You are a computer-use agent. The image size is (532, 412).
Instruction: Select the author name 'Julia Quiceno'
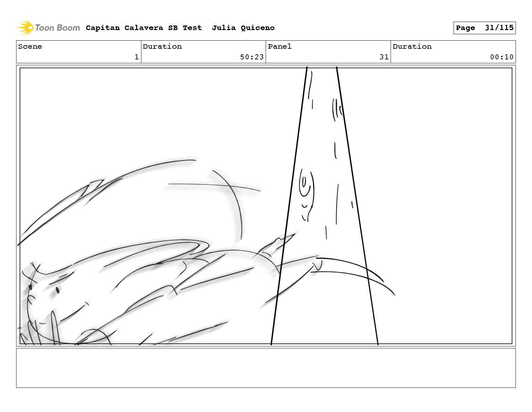point(243,28)
